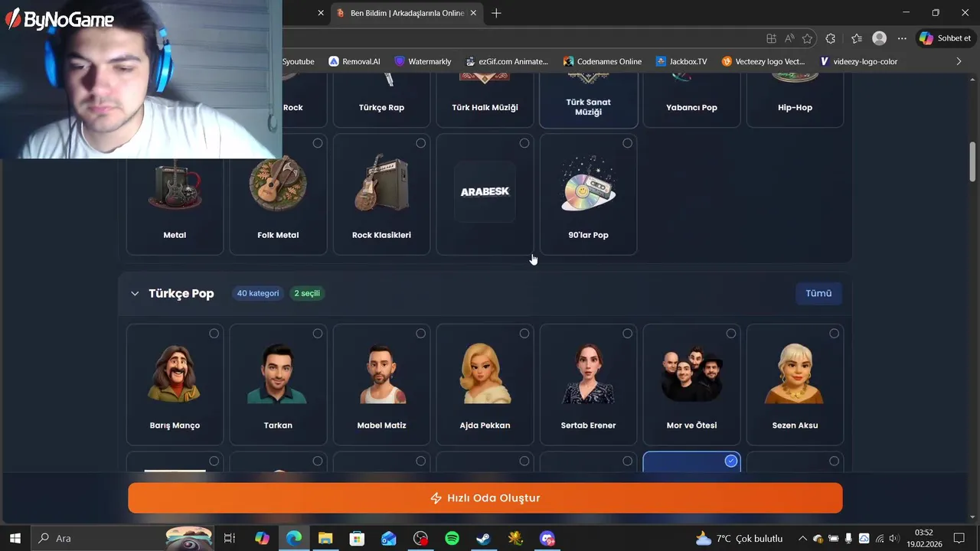Viewport: 980px width, 551px height.
Task: Open Read aloud icon in address bar
Action: (x=789, y=38)
